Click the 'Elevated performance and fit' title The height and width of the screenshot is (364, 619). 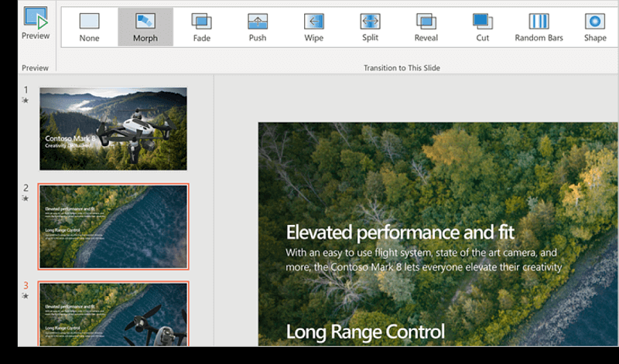pyautogui.click(x=400, y=232)
